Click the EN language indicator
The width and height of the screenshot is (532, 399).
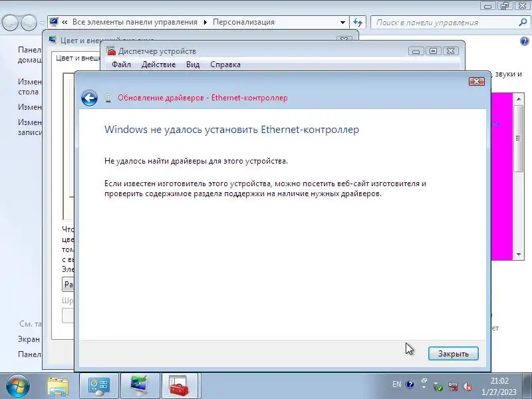[396, 384]
